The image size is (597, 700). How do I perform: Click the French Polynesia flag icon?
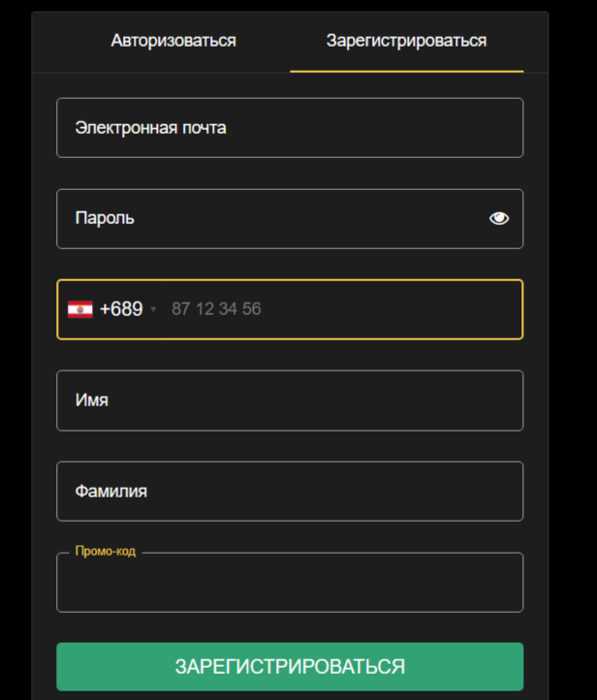pyautogui.click(x=79, y=309)
